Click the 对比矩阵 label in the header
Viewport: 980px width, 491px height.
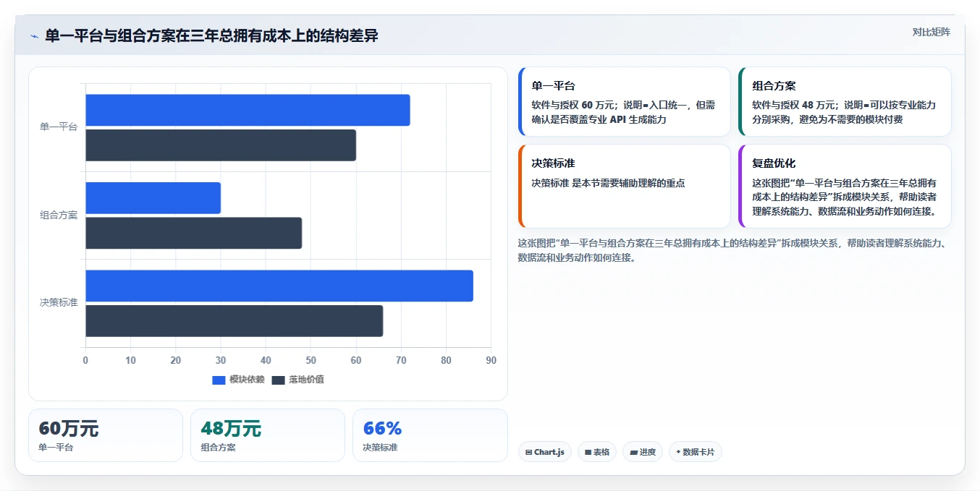[931, 32]
